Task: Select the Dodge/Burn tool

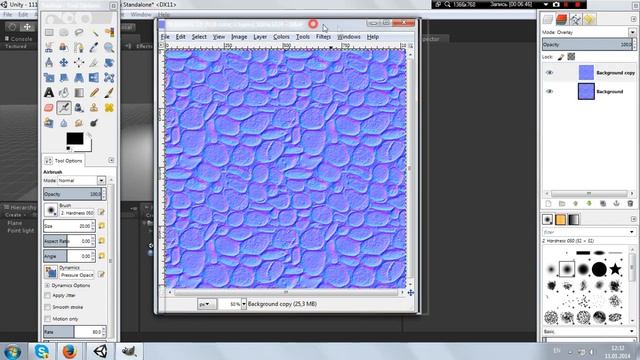Action: point(94,123)
